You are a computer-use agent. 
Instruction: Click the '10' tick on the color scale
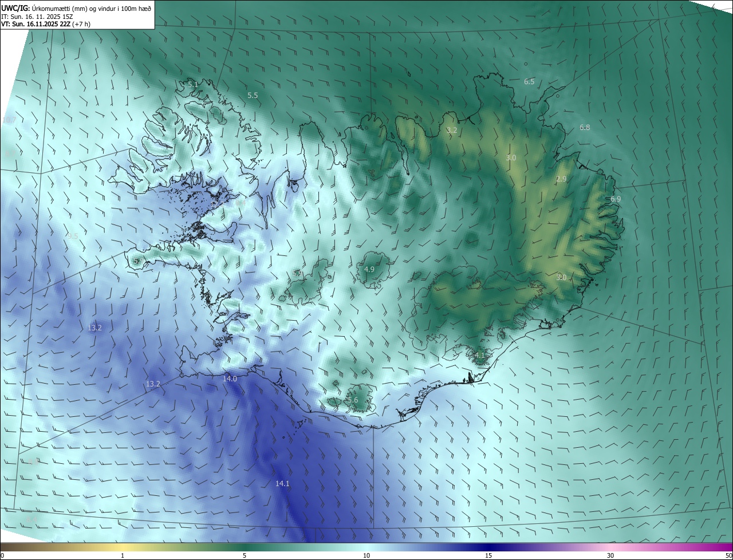point(366,555)
